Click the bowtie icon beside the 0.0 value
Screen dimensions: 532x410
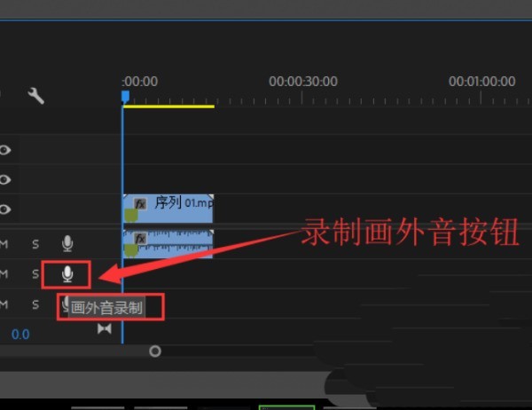[105, 329]
